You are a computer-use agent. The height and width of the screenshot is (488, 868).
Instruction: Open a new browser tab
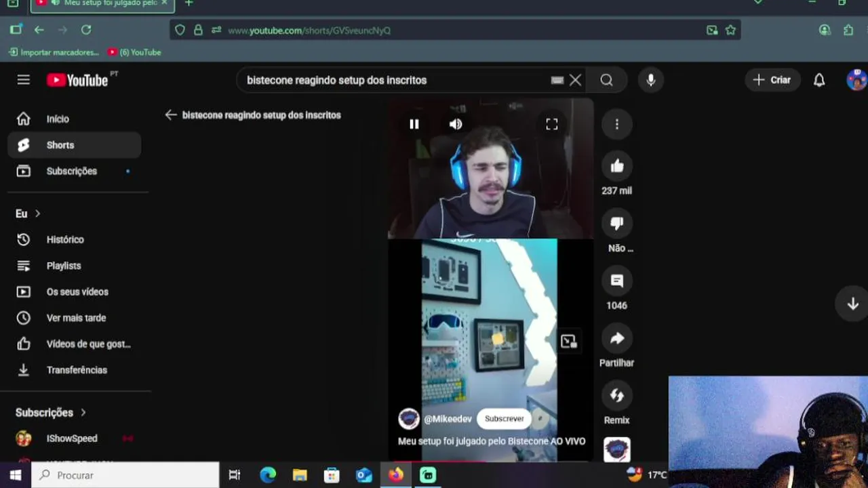pyautogui.click(x=189, y=3)
